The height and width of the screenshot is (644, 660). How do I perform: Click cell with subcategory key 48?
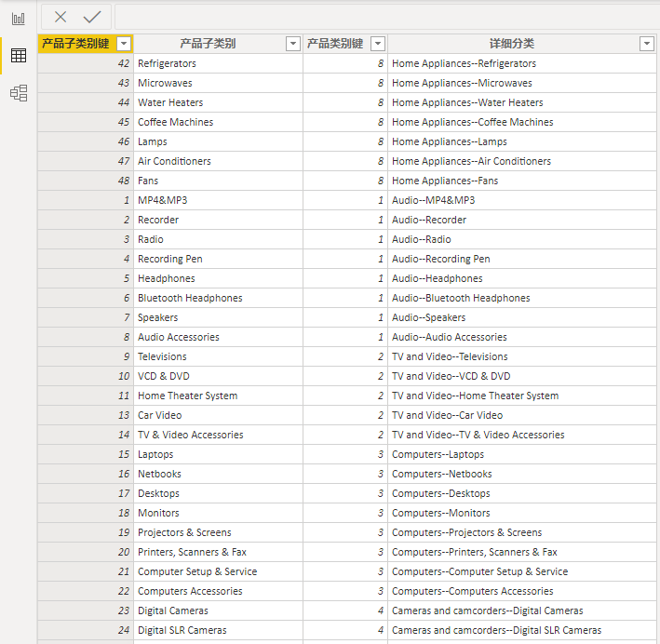86,181
